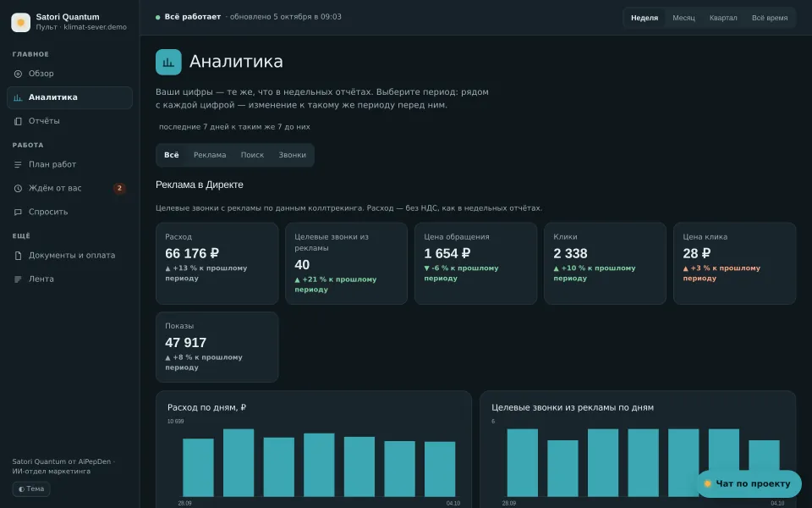Click the Расход card value 66 176 ₽
This screenshot has height=508, width=812.
click(x=192, y=253)
